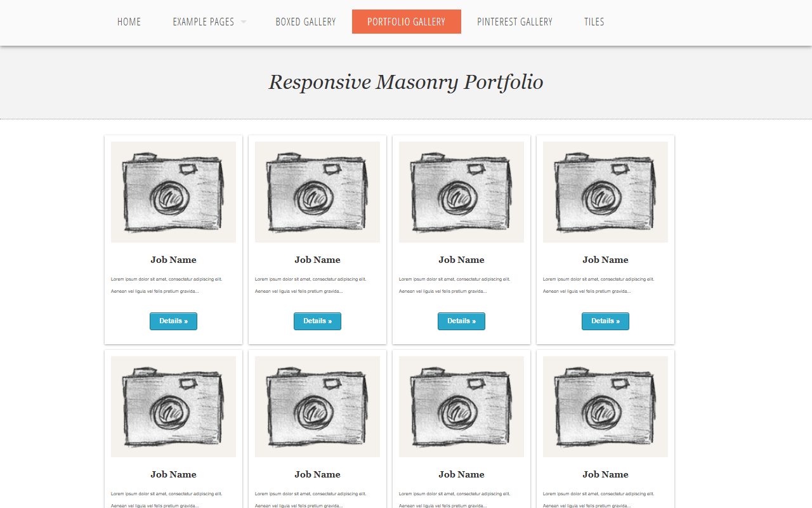Select "Job Name" heading in top row's second card
Image resolution: width=812 pixels, height=508 pixels.
tap(317, 260)
